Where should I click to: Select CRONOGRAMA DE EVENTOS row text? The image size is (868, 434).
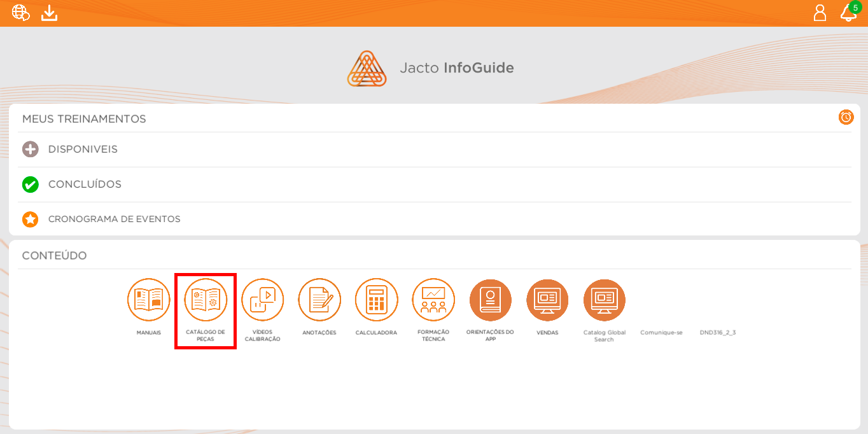pyautogui.click(x=115, y=220)
